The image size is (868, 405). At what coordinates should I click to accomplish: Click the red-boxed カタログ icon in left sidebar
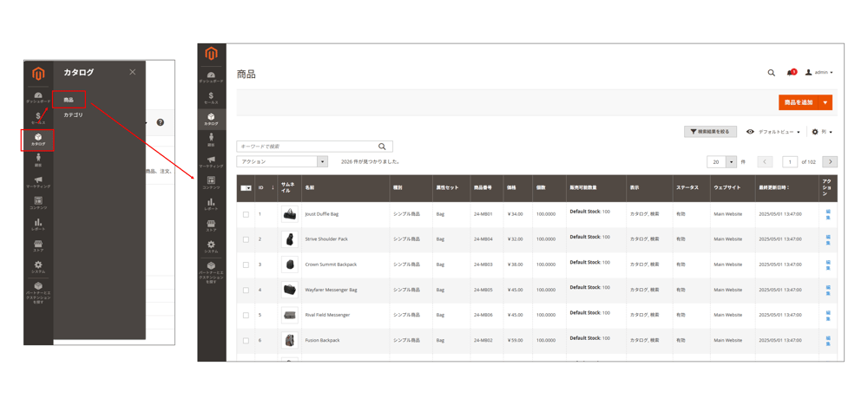pos(38,139)
